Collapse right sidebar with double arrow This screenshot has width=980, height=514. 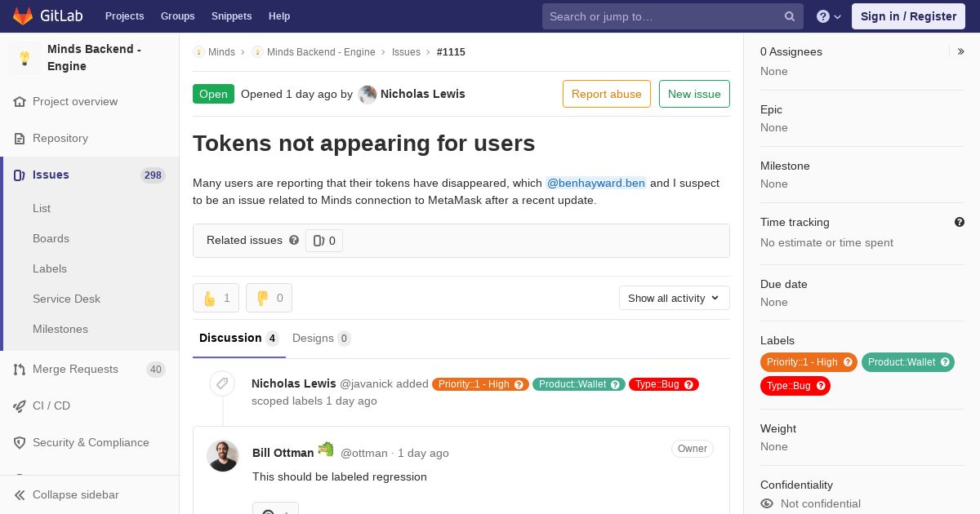coord(961,51)
